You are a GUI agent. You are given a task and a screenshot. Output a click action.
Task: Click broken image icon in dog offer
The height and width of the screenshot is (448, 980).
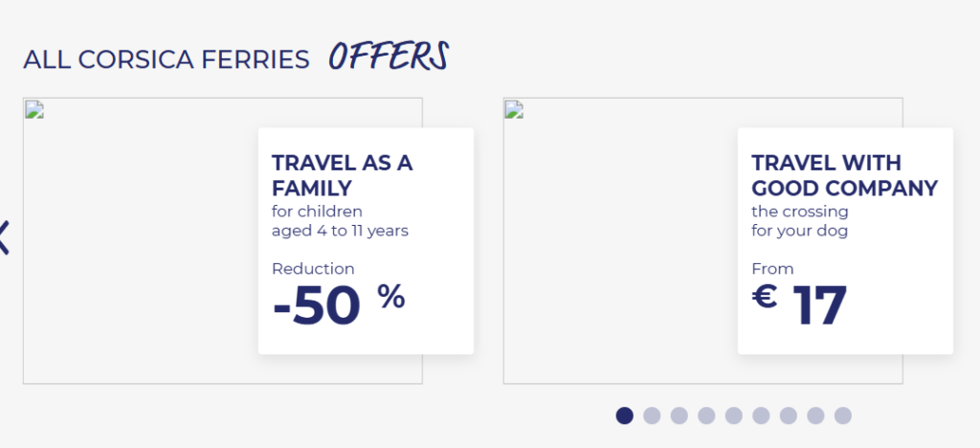coord(515,109)
